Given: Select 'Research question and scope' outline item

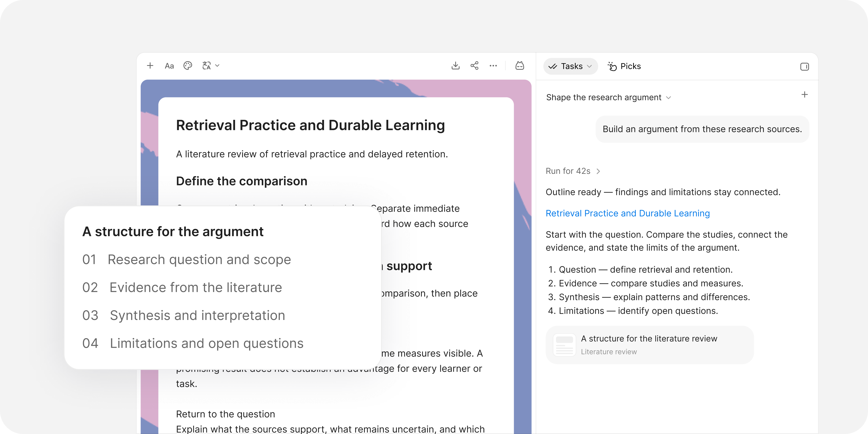Looking at the screenshot, I should pyautogui.click(x=187, y=259).
